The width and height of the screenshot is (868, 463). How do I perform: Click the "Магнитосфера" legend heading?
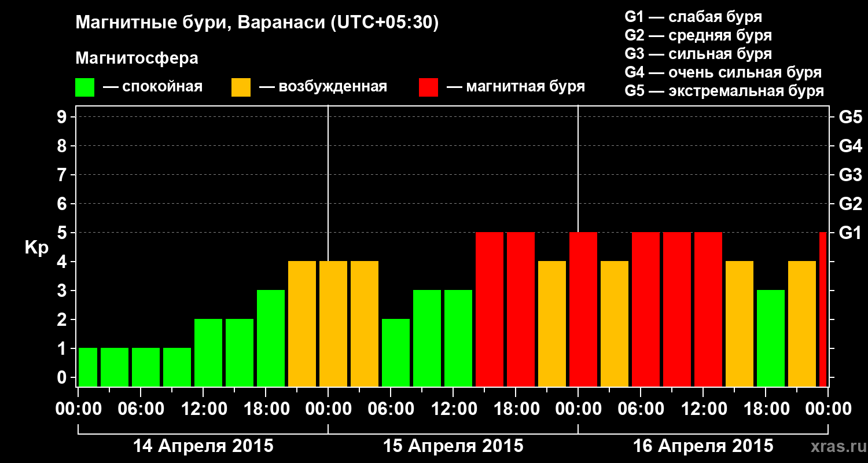point(137,58)
